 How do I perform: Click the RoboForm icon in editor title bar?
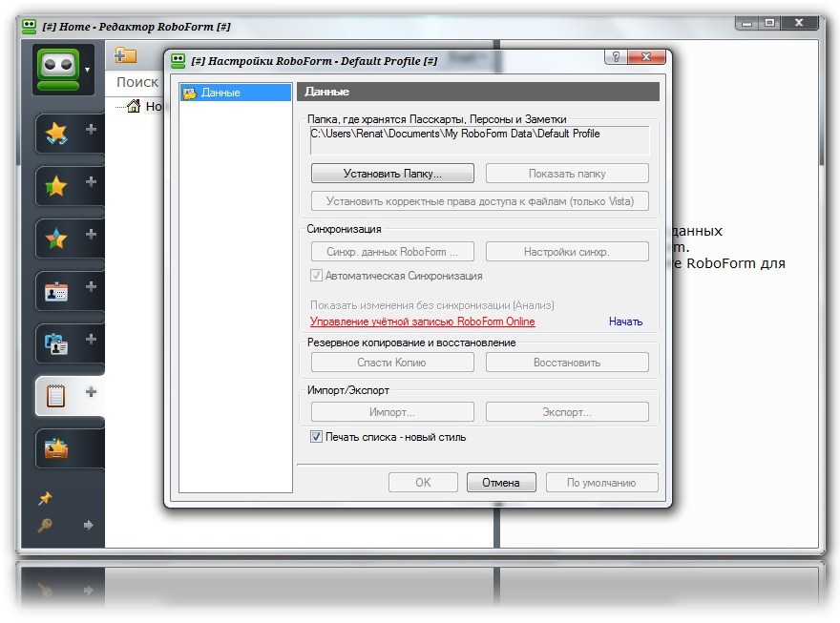pos(29,26)
